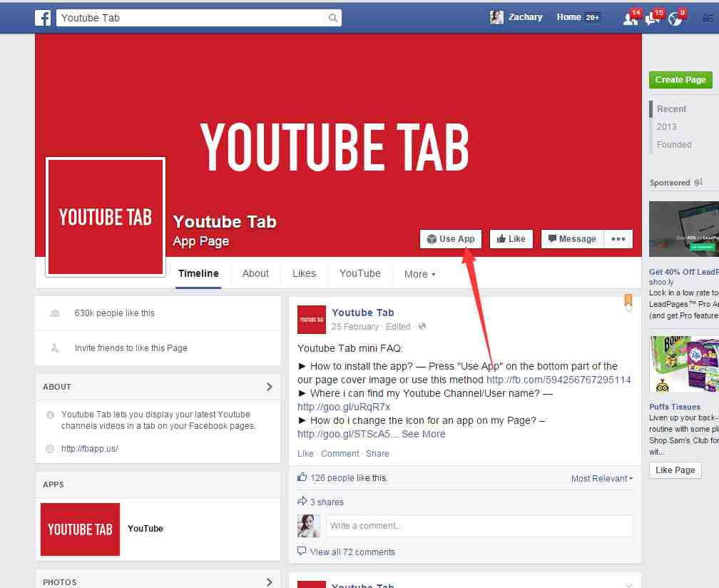
Task: Send a Message to the page
Action: pos(572,239)
